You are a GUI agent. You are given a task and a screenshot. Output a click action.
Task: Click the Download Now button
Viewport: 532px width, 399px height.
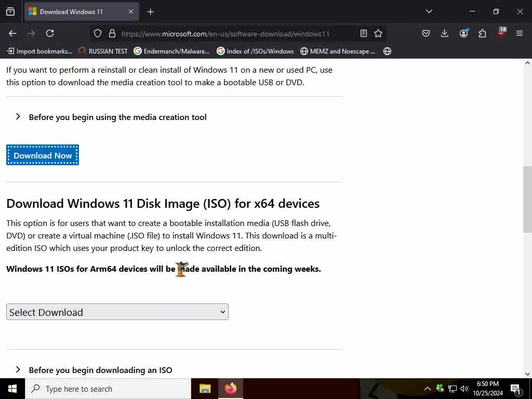pyautogui.click(x=43, y=155)
